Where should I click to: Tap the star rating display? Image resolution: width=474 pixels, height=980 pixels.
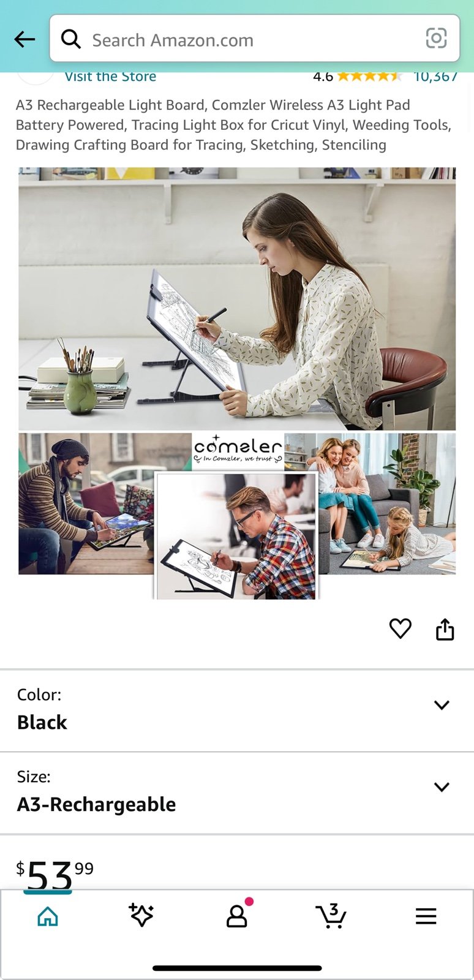click(369, 77)
